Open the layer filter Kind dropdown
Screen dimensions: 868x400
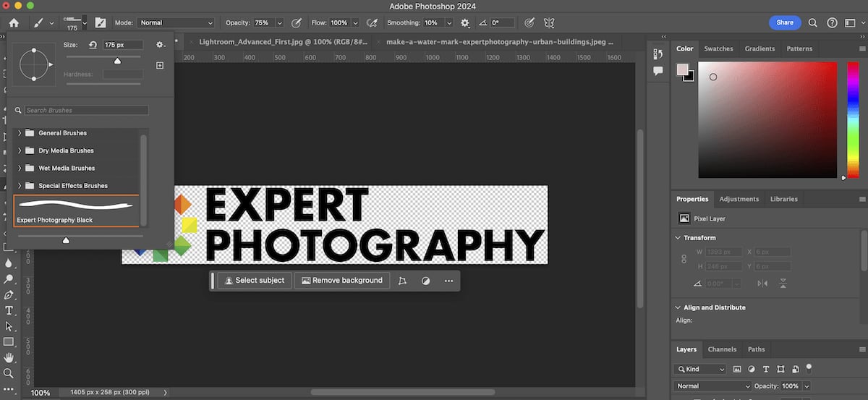(x=700, y=369)
